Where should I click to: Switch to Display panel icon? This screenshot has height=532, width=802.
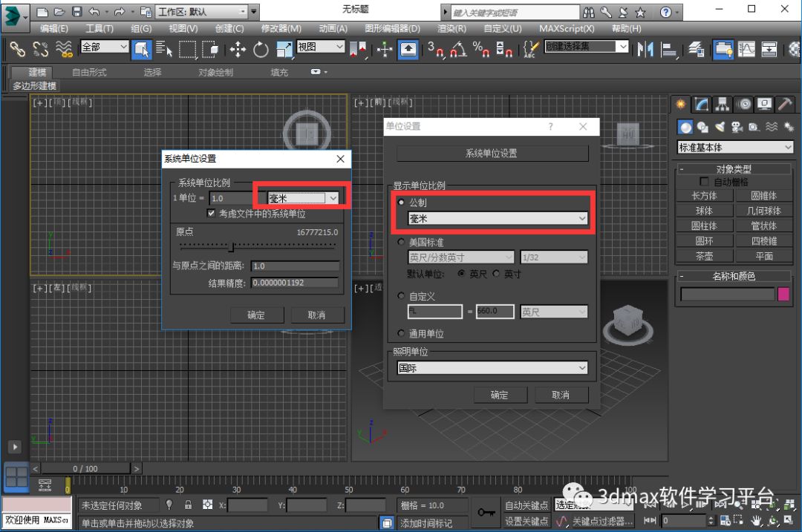coord(765,105)
